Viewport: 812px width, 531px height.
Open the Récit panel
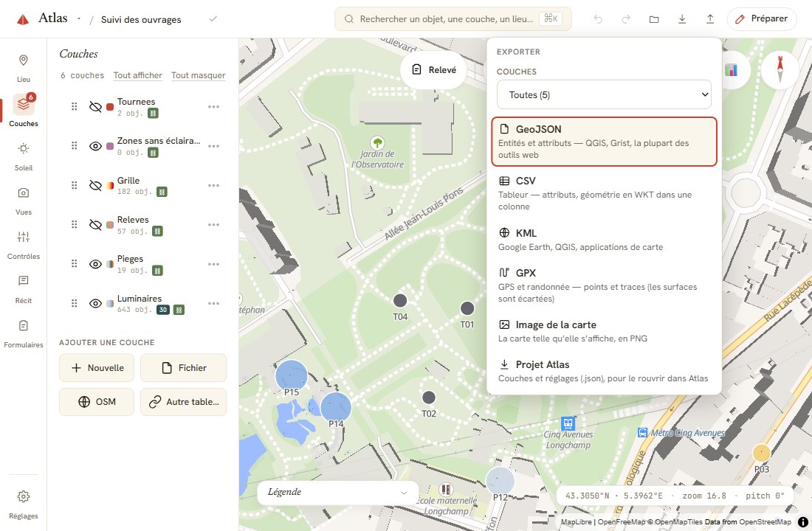click(24, 289)
